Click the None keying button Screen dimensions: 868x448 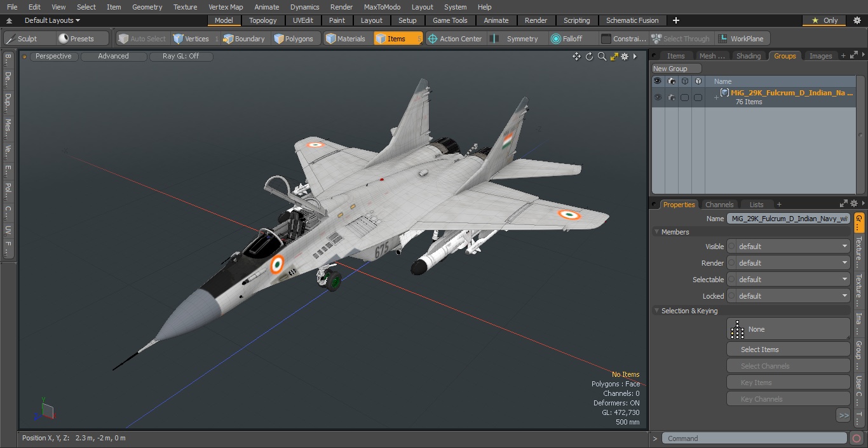click(x=788, y=329)
